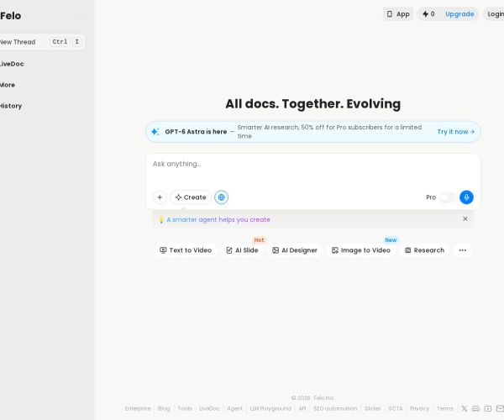
Task: Open the Create mode selector
Action: [x=191, y=197]
